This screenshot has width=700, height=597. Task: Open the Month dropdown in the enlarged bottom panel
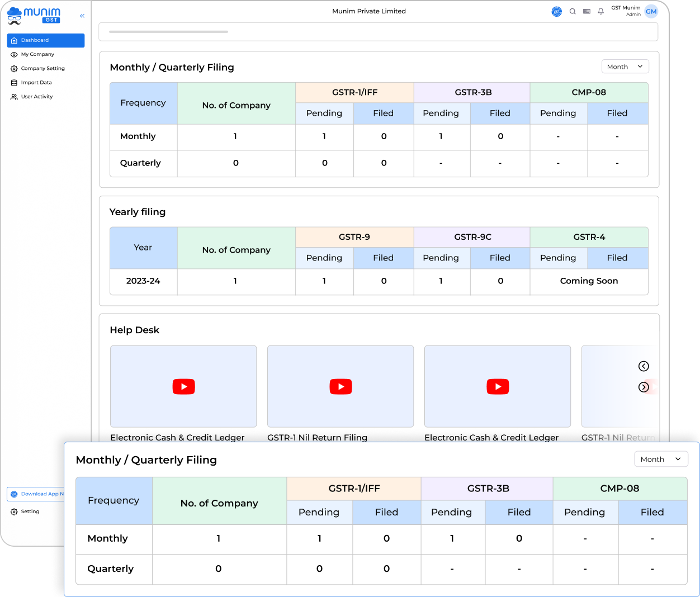[x=661, y=459]
